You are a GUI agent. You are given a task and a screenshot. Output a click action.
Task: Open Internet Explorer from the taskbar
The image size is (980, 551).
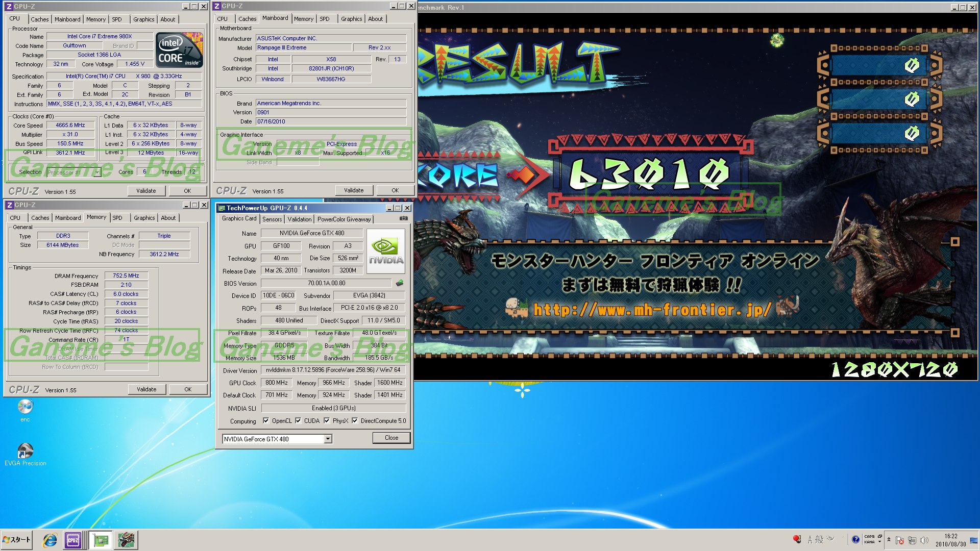[x=50, y=540]
